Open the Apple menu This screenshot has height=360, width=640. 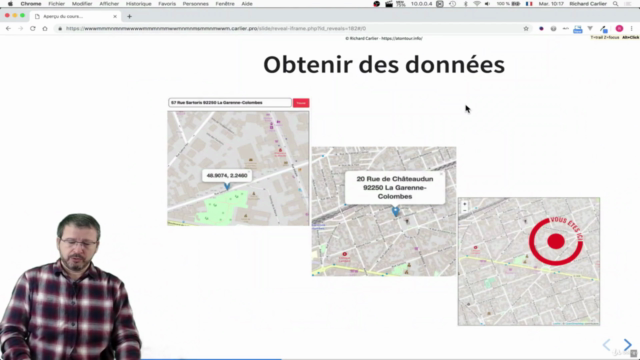pos(10,4)
